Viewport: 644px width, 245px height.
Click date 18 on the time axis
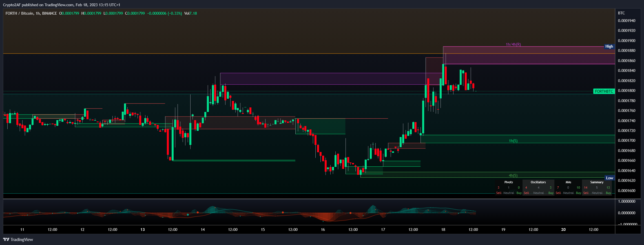point(443,229)
